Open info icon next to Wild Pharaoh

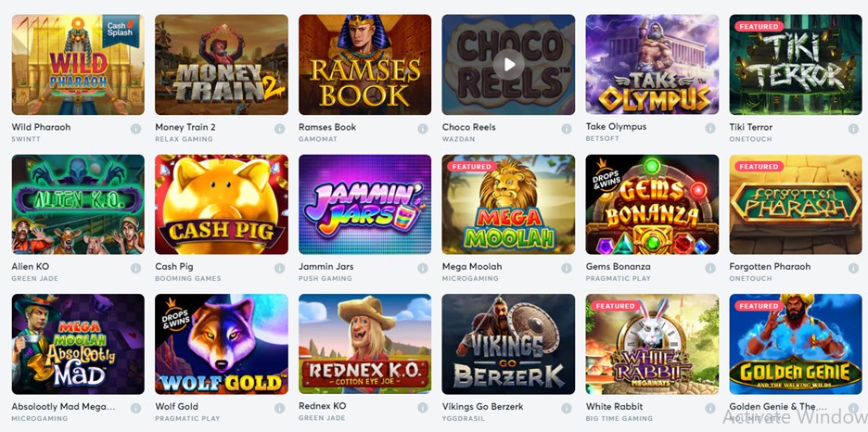coord(135,129)
